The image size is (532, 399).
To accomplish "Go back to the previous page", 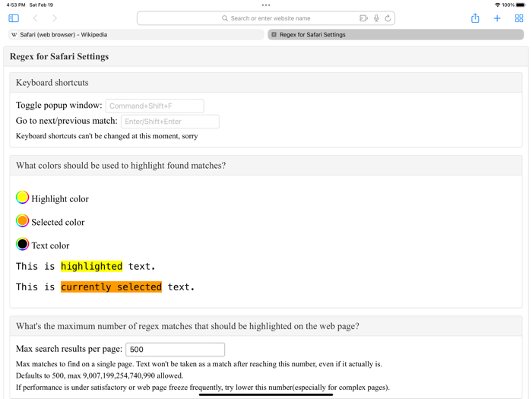I will 35,18.
